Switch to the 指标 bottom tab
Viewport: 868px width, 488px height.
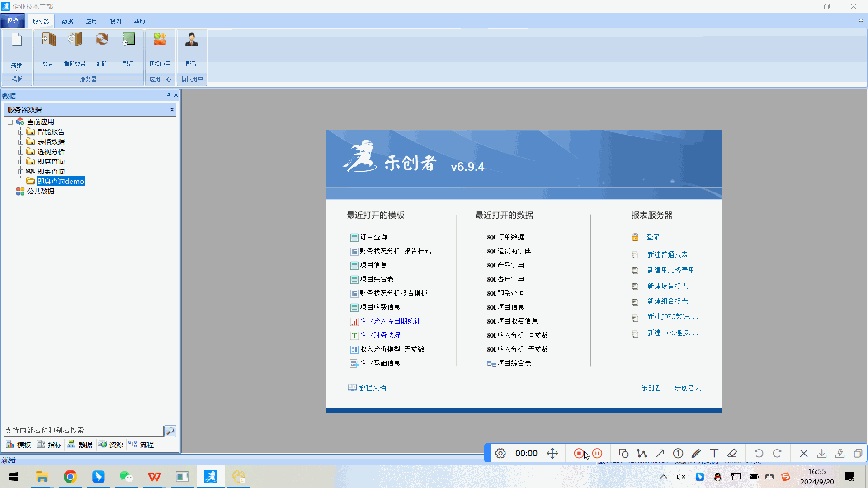coord(49,445)
